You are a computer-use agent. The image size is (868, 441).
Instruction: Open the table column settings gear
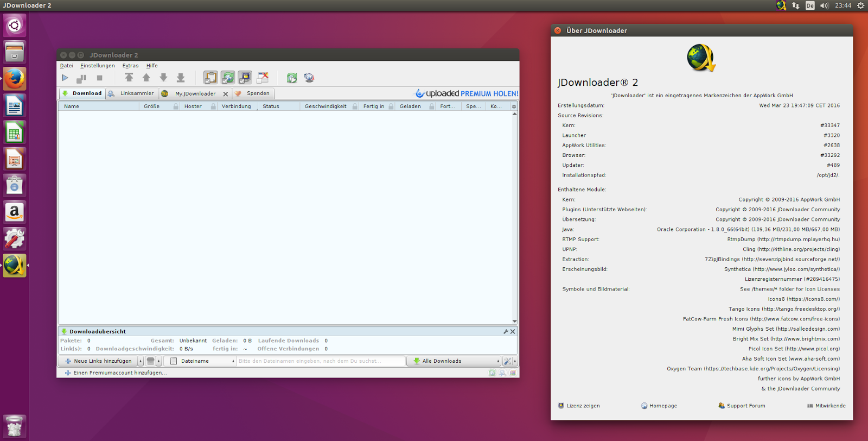click(x=514, y=106)
